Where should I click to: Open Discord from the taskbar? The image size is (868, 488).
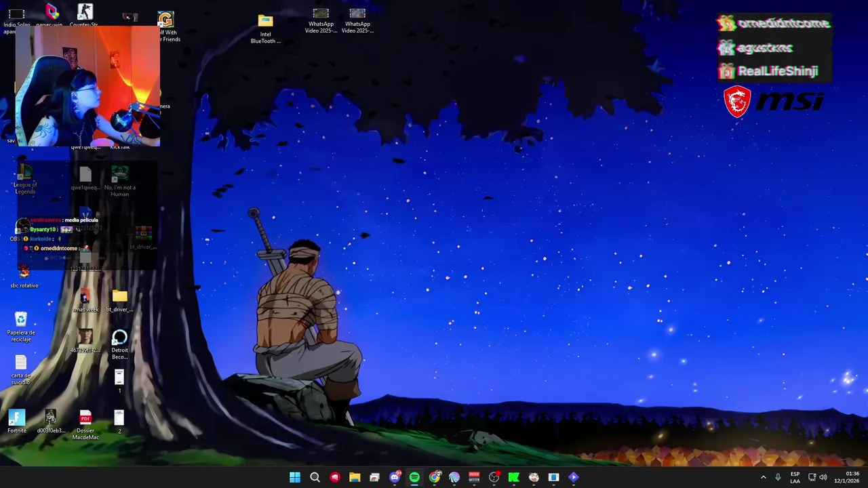click(x=395, y=477)
